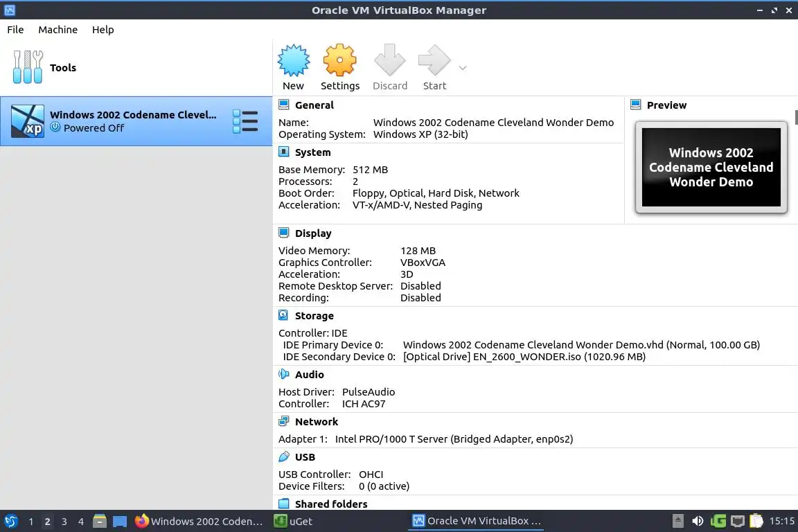Click the eject removable media tray icon
Screen dimensions: 798x532
[678, 522]
